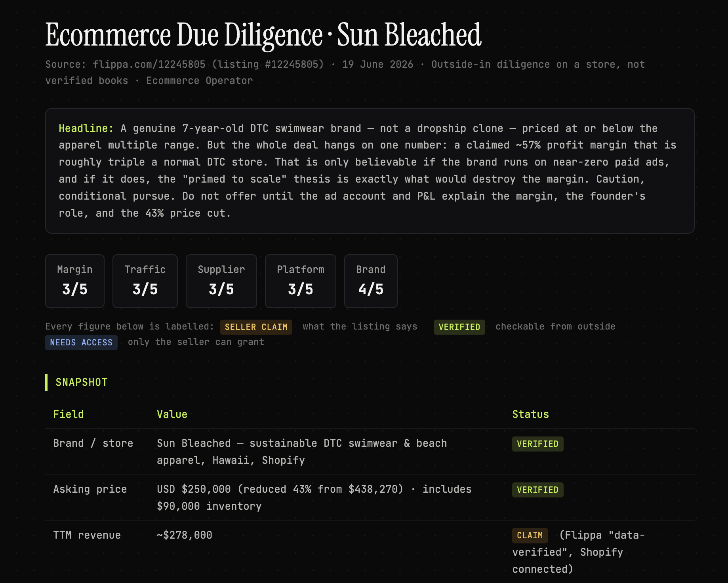Click the VERIFIED badge in Asking price row
Screen dimensions: 728x583
(x=538, y=490)
